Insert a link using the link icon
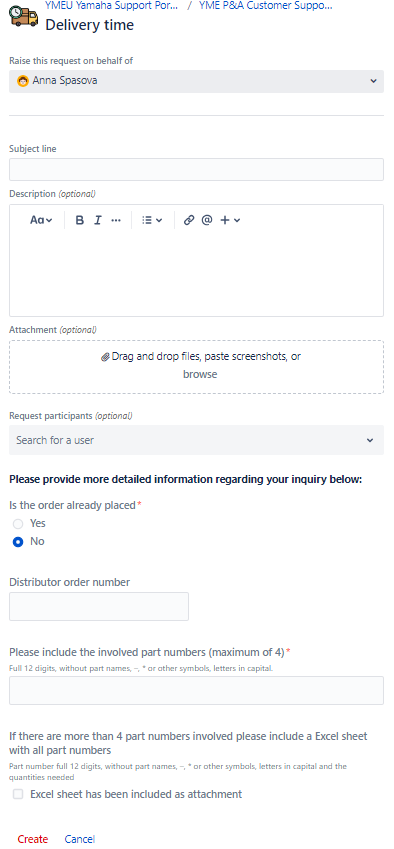 [189, 220]
